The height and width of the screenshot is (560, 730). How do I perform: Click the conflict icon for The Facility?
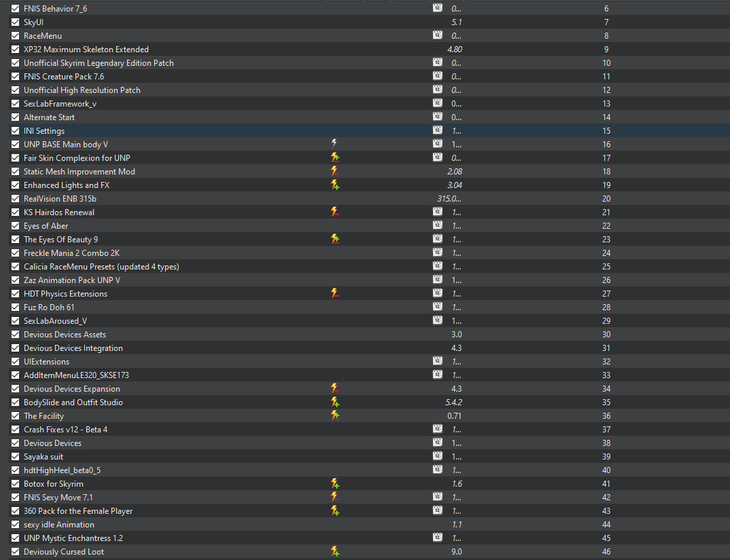[x=335, y=415]
